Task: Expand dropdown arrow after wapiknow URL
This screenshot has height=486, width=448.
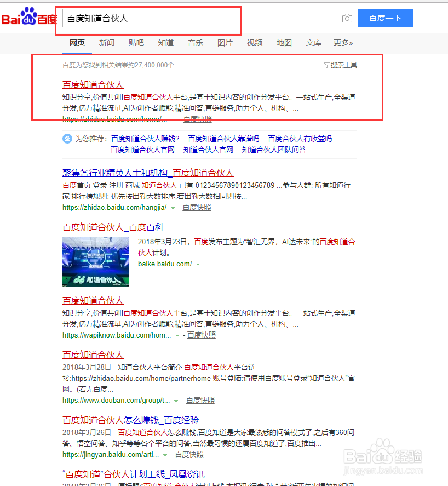Action: tap(177, 336)
